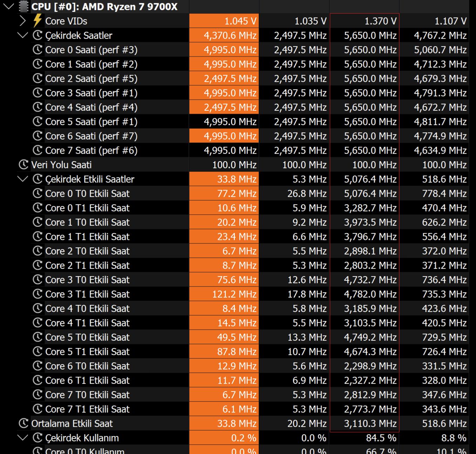476x454 pixels.
Task: Click the clock icon for Core 4 Saati
Action: click(38, 107)
